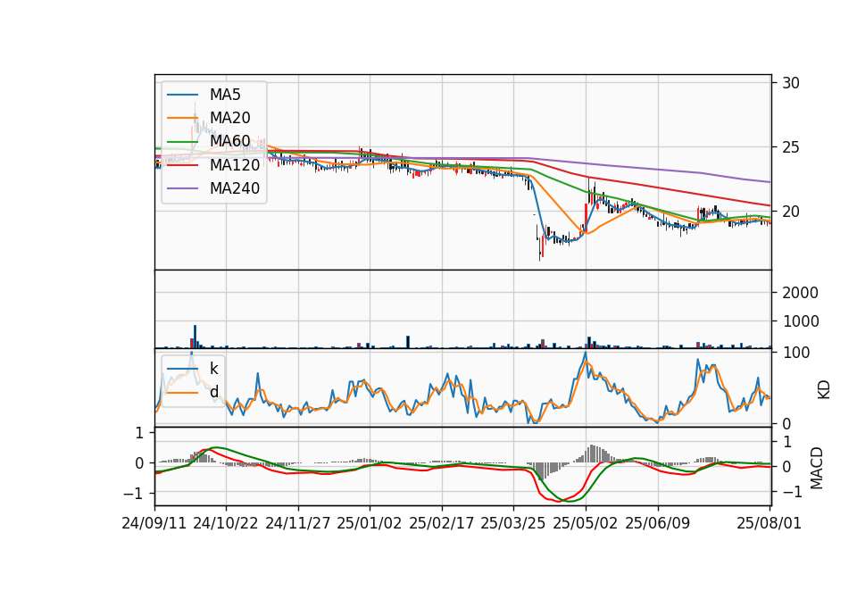Click the MA60 legend label

click(229, 141)
